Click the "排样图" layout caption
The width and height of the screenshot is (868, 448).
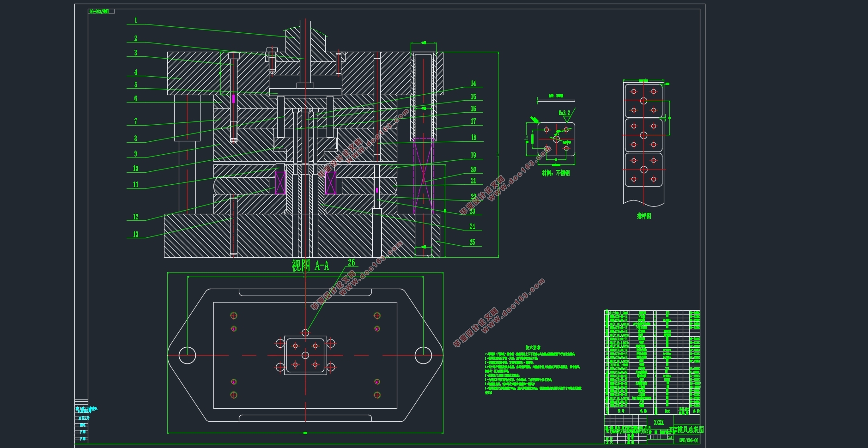click(644, 216)
